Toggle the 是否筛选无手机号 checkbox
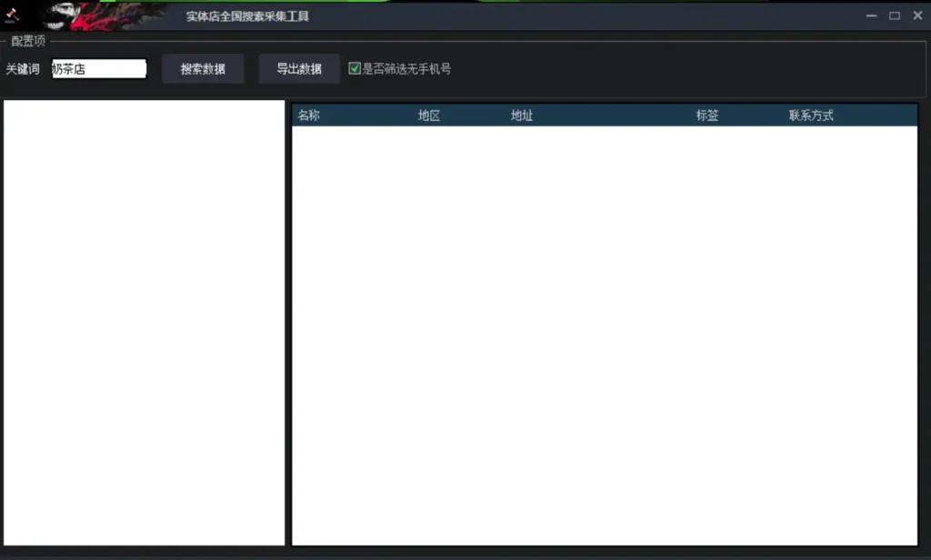Screen dimensions: 931x560 (355, 68)
